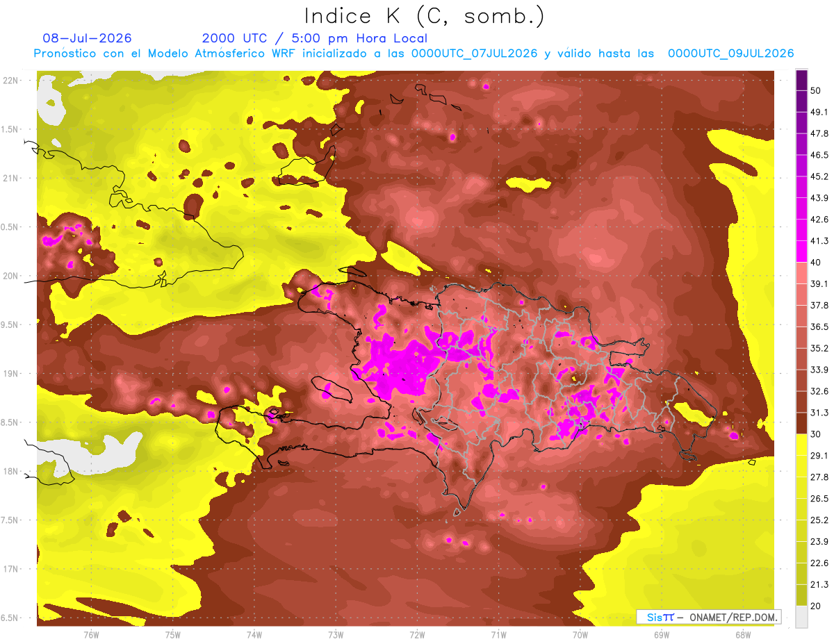
Task: Click the "35.2" color scale label
Action: (x=819, y=348)
